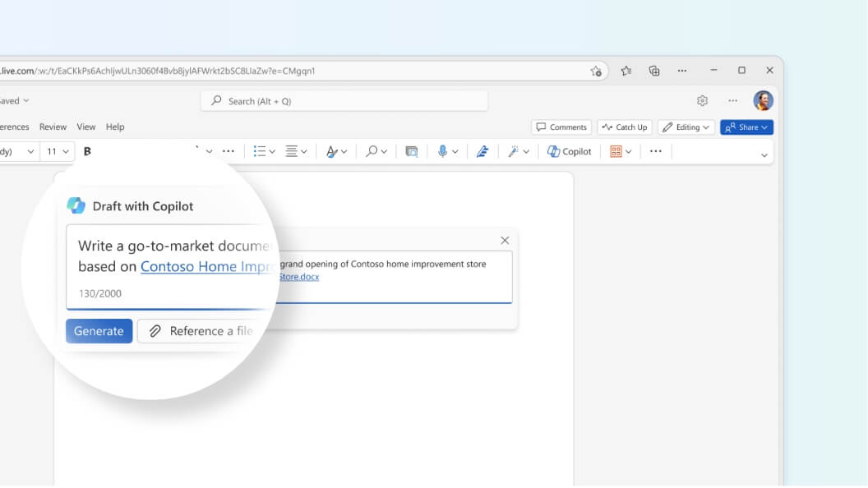Viewport: 868px width, 488px height.
Task: Open the Contoso Home Improvement link
Action: [x=205, y=266]
